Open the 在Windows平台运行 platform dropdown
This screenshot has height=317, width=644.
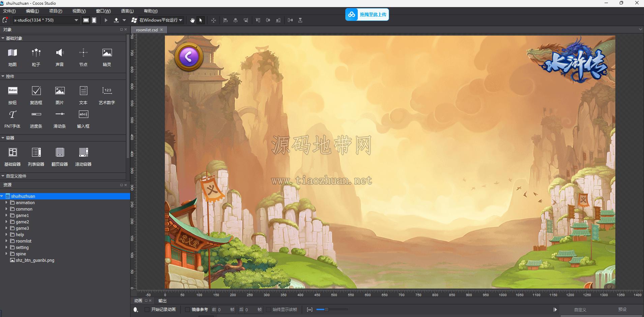pos(161,20)
